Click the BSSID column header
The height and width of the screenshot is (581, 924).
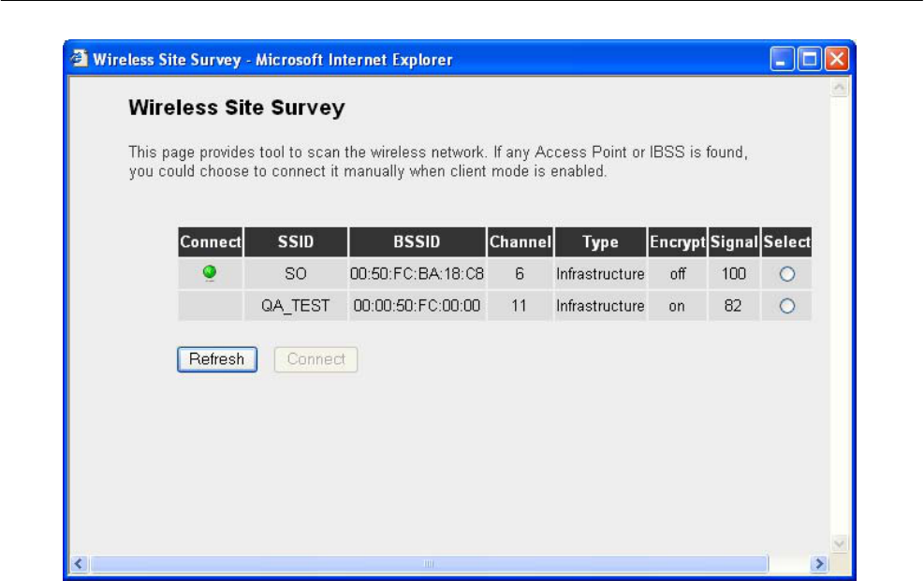[418, 242]
